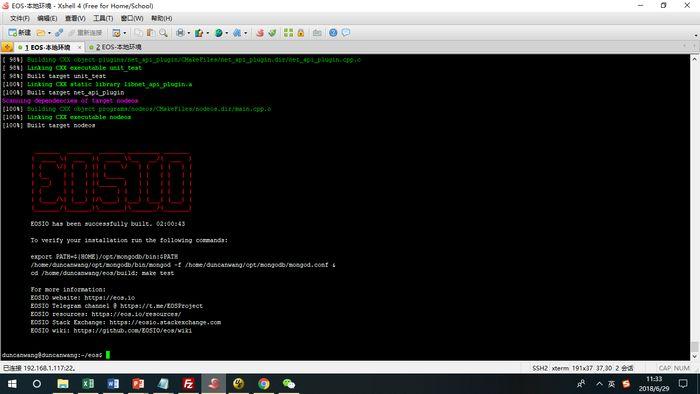700x394 pixels.
Task: Click the green tile layout icon
Action: pos(288,33)
